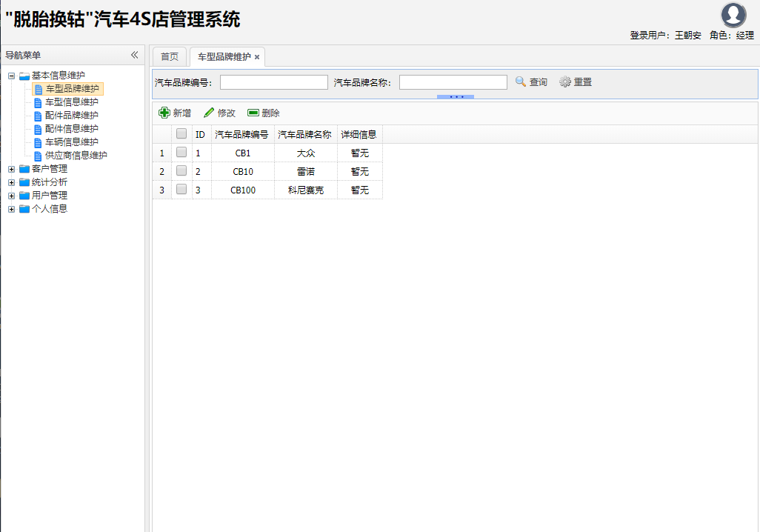Image resolution: width=760 pixels, height=532 pixels.
Task: Click the folder icon of 个人信息
Action: [24, 208]
